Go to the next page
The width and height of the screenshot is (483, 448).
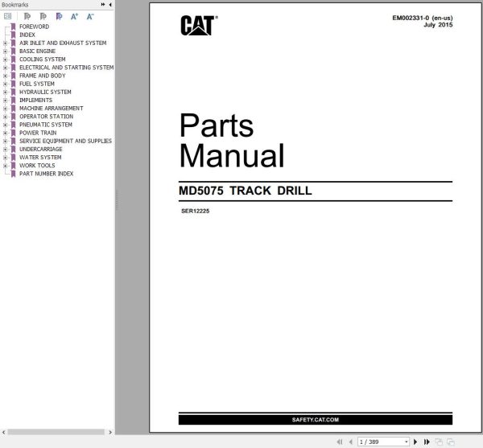[415, 442]
